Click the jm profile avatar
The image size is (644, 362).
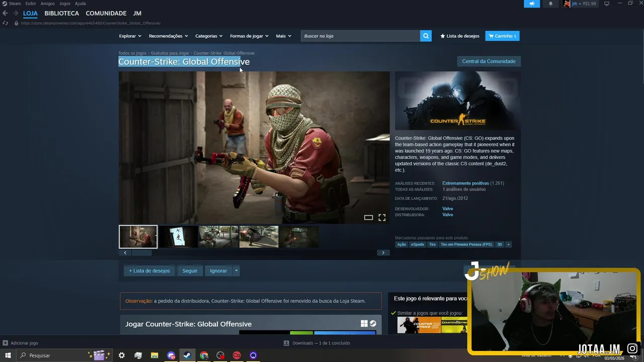[567, 4]
